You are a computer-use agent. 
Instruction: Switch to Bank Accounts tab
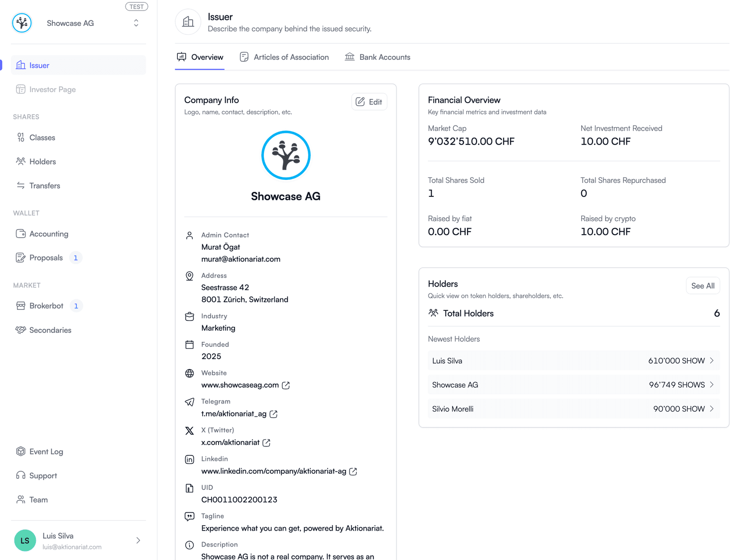[x=377, y=57]
